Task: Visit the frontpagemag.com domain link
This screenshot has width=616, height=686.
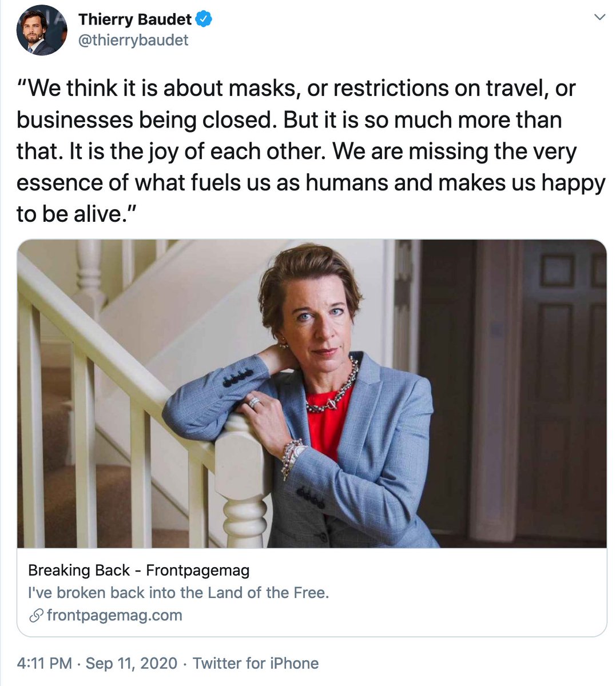Action: [x=114, y=616]
